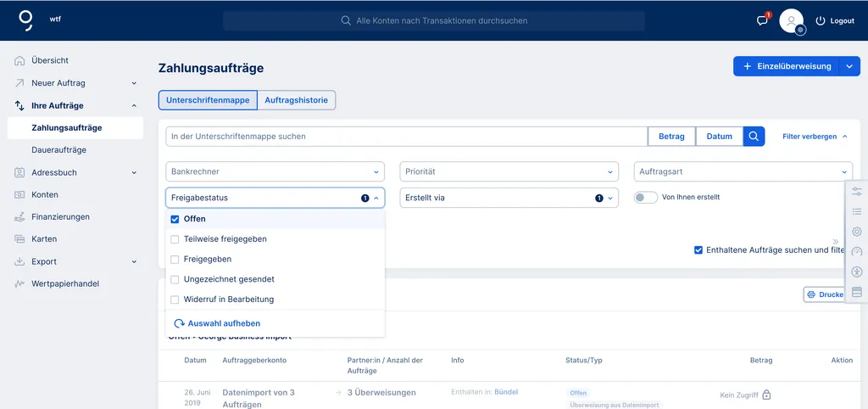The image size is (868, 409).
Task: Click the Logout text
Action: point(842,21)
